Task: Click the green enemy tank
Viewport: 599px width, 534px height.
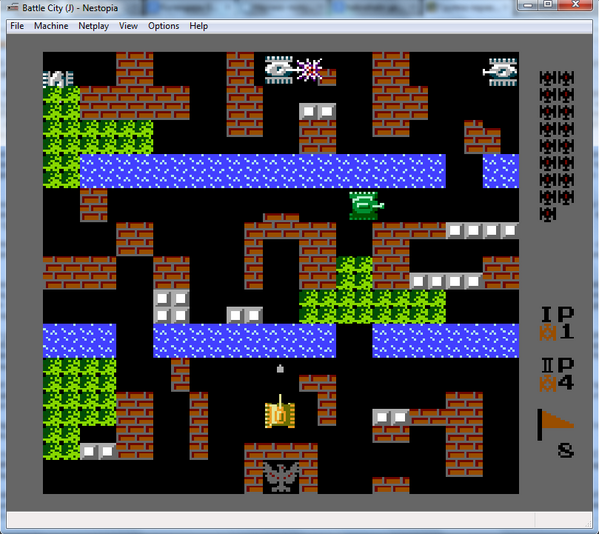Action: (x=366, y=206)
